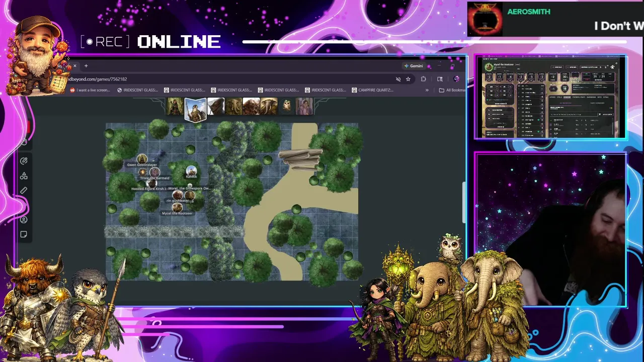This screenshot has height=362, width=644.
Task: Click the campfire token beside Trixie
Action: coord(142,172)
